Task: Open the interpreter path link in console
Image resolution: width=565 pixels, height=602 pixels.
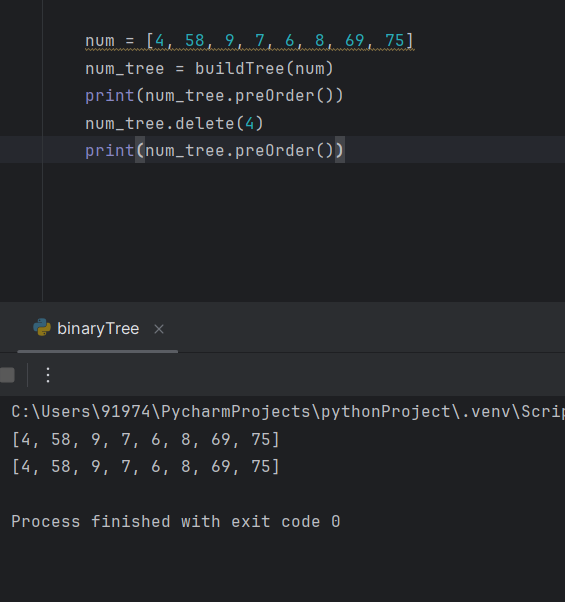Action: click(x=288, y=412)
